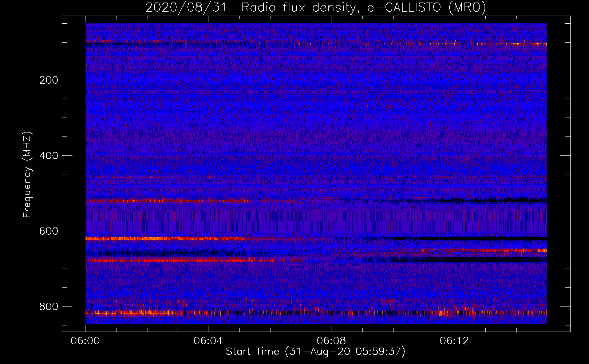589x364 pixels.
Task: Click the 06:00 time tick label
Action: [86, 341]
